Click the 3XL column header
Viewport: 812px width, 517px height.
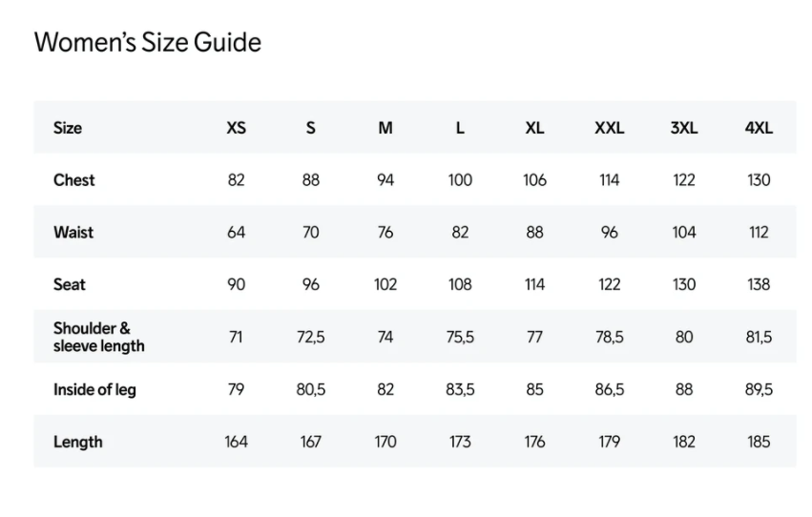[684, 128]
